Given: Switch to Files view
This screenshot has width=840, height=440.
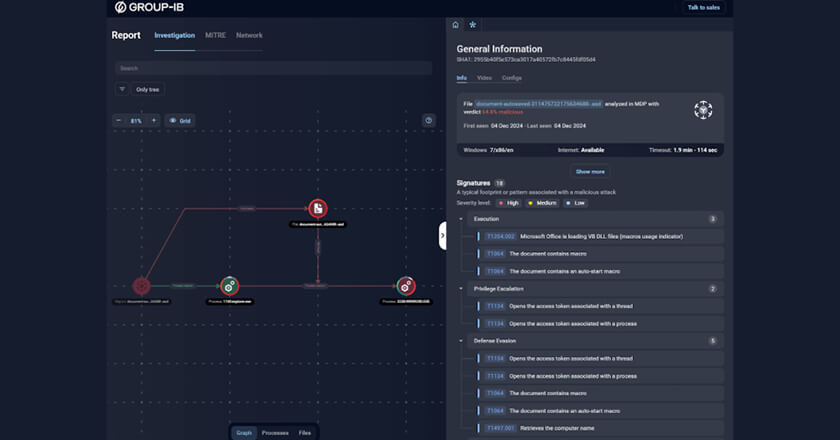Looking at the screenshot, I should click(x=304, y=432).
